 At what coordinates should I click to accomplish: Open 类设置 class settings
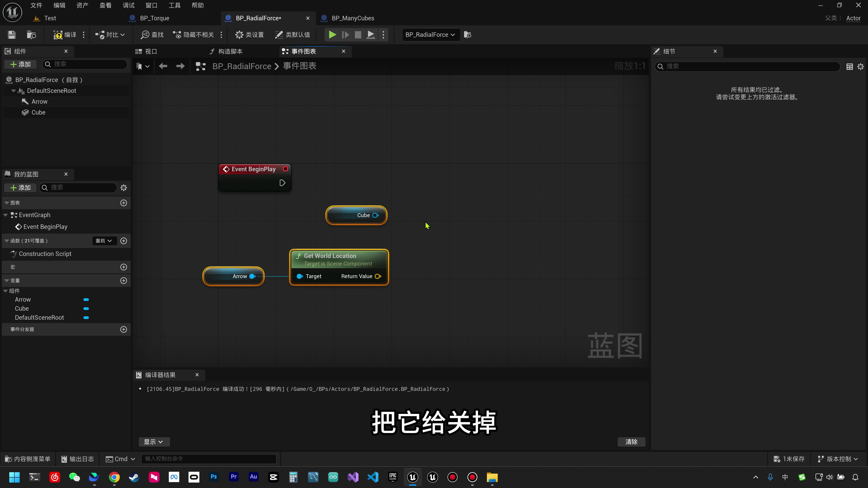249,35
